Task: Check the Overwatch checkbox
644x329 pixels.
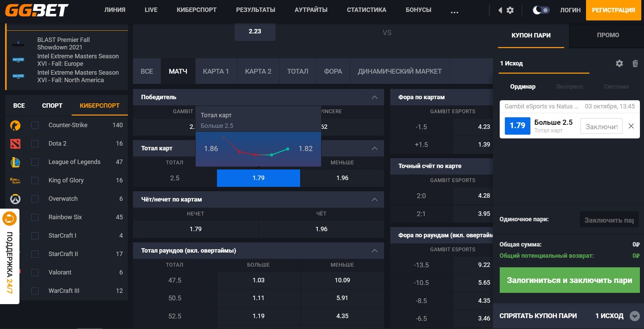Action: click(x=35, y=199)
